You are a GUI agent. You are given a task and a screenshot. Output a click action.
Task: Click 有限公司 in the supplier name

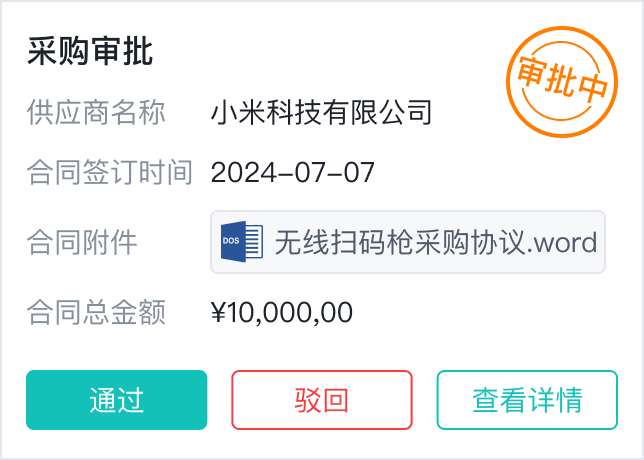pos(376,112)
